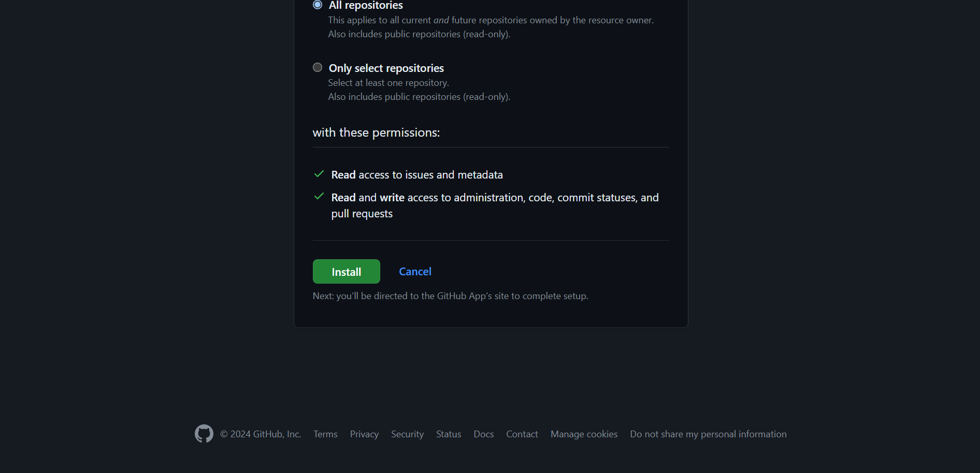Viewport: 980px width, 473px height.
Task: Choose Only select repositories option
Action: [x=318, y=67]
